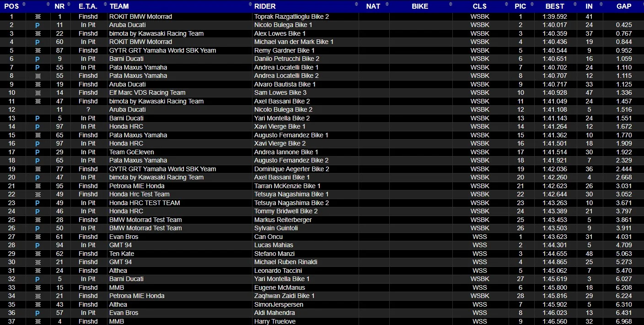The height and width of the screenshot is (325, 644).
Task: Click team 'Honda HRC TEST TEAM'
Action: pos(145,203)
